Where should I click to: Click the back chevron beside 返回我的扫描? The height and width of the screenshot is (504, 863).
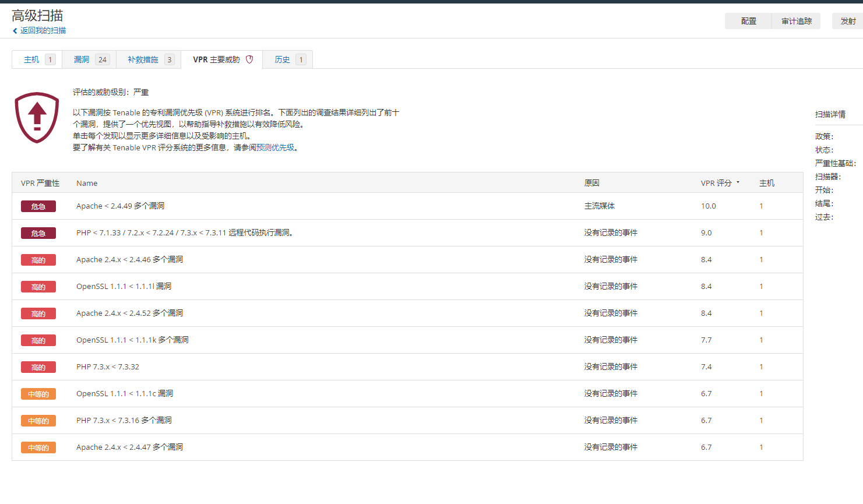[15, 31]
